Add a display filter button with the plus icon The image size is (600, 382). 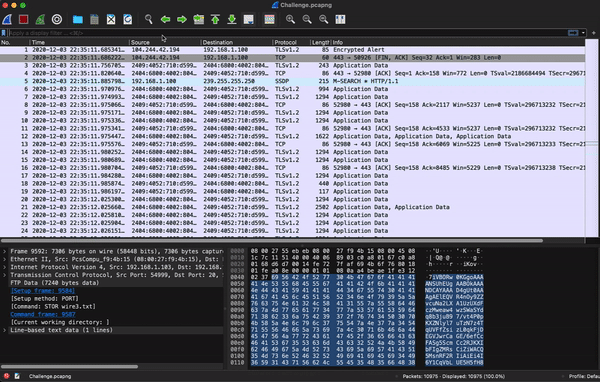click(x=593, y=33)
